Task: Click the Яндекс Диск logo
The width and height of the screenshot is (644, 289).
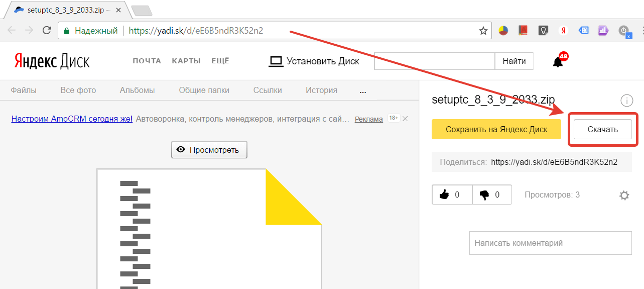Action: (x=52, y=61)
